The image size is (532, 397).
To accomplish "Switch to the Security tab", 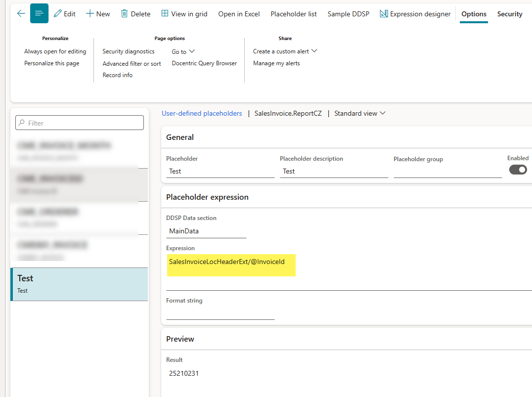I will [509, 14].
